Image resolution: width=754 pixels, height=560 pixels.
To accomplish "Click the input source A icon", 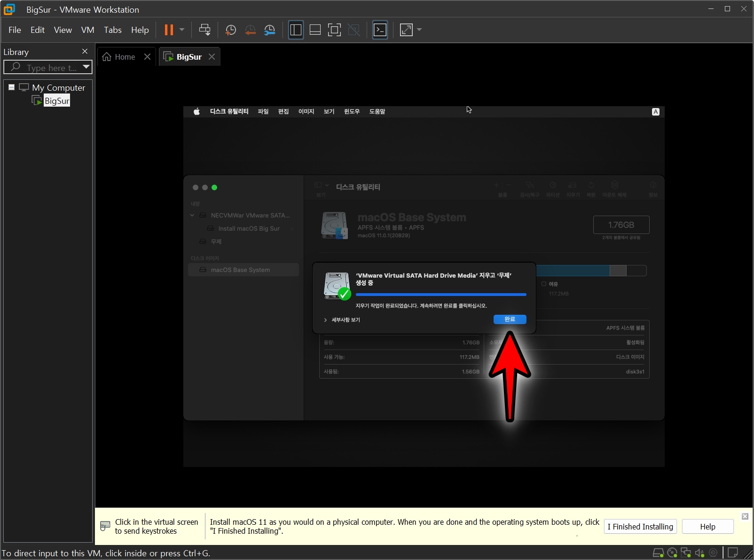I will pyautogui.click(x=656, y=112).
